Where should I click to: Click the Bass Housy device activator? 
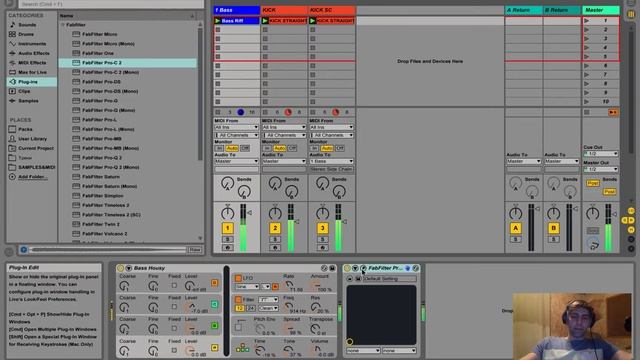coord(120,268)
